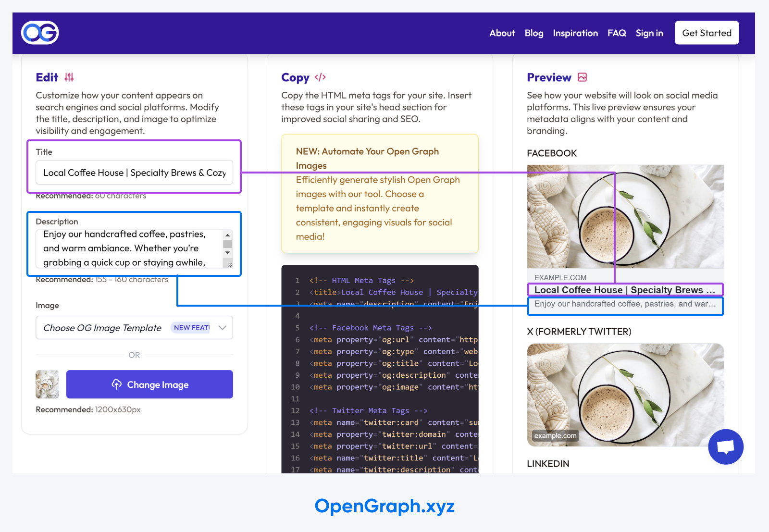Screen dimensions: 769x532
Task: Go to the Blog menu item
Action: click(533, 33)
